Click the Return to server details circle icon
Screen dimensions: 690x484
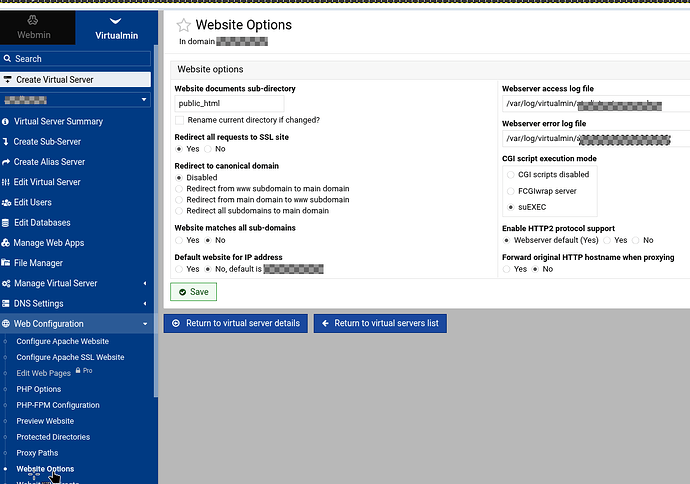click(176, 323)
